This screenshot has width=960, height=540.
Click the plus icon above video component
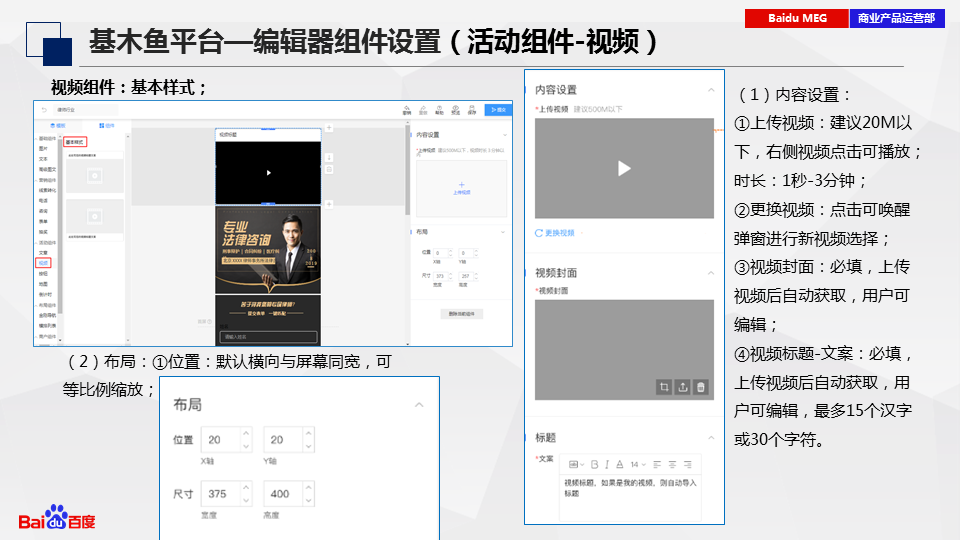point(329,128)
